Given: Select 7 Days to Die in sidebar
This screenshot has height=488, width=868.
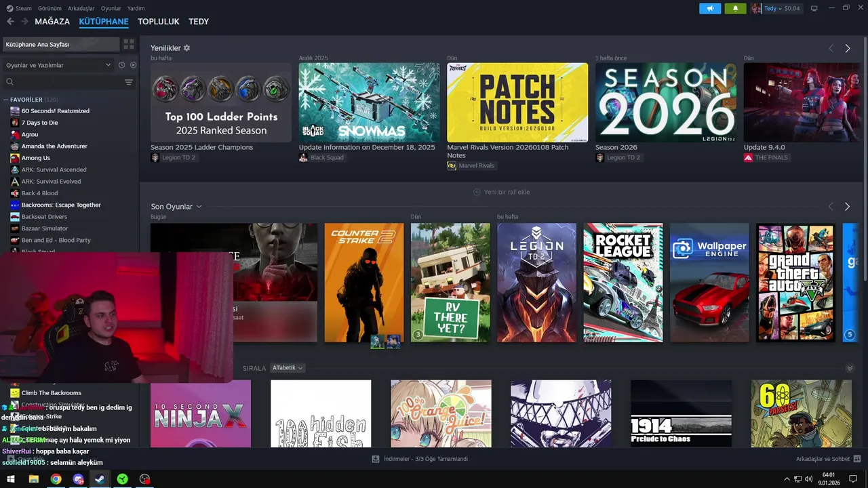Looking at the screenshot, I should (x=39, y=123).
